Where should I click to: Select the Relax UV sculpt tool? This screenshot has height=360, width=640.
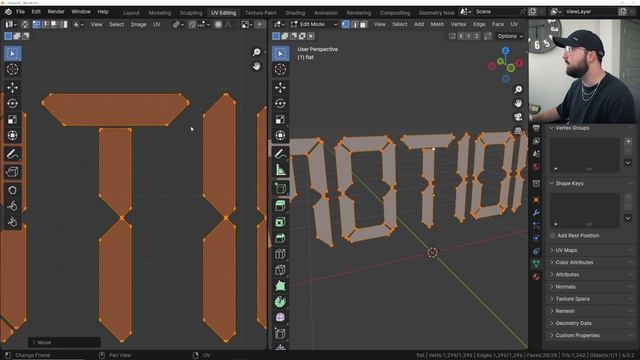click(12, 206)
